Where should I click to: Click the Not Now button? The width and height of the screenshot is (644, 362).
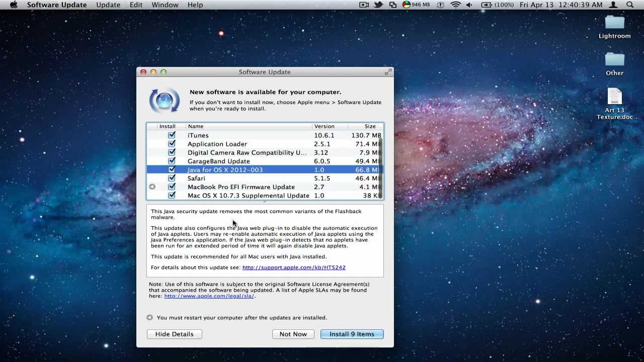pos(293,334)
